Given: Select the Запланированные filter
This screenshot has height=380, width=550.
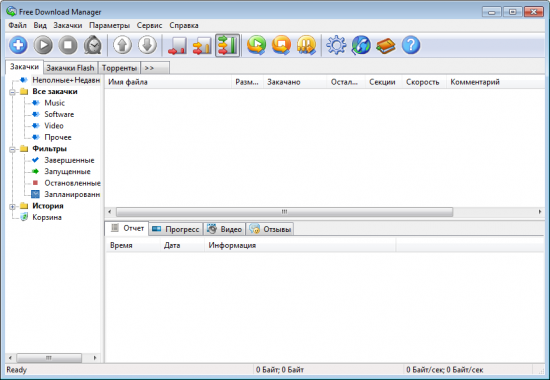Looking at the screenshot, I should pyautogui.click(x=72, y=194).
